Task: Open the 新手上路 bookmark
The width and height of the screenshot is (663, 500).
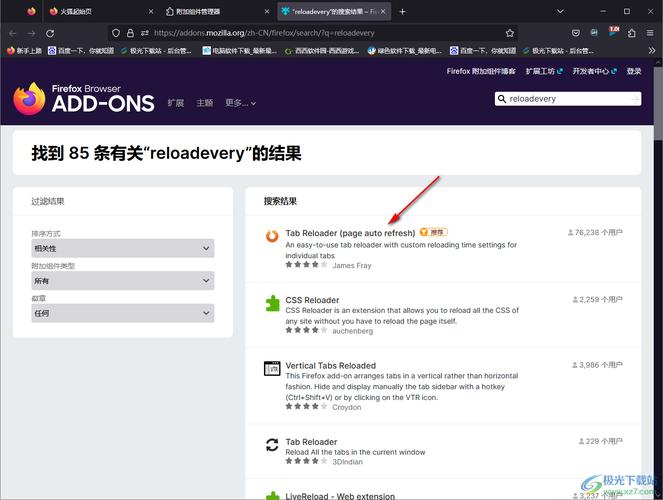Action: coord(24,51)
